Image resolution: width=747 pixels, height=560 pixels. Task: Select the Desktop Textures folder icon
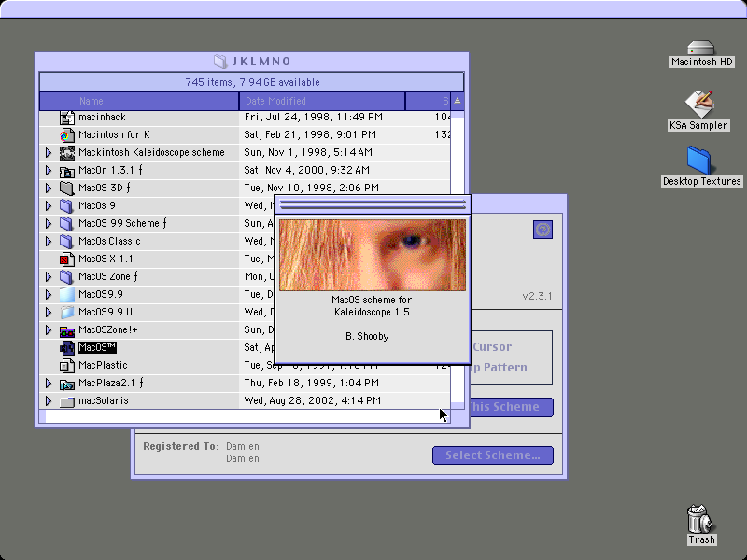pyautogui.click(x=698, y=161)
